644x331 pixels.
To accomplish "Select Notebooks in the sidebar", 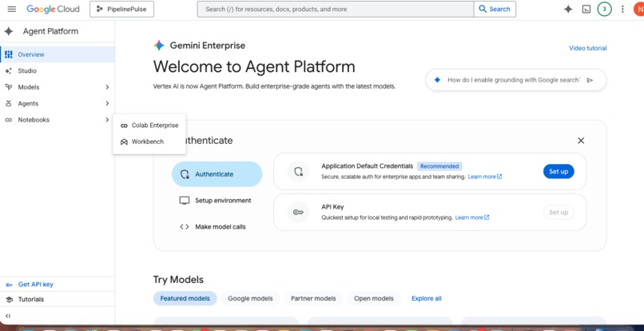I will [x=58, y=120].
